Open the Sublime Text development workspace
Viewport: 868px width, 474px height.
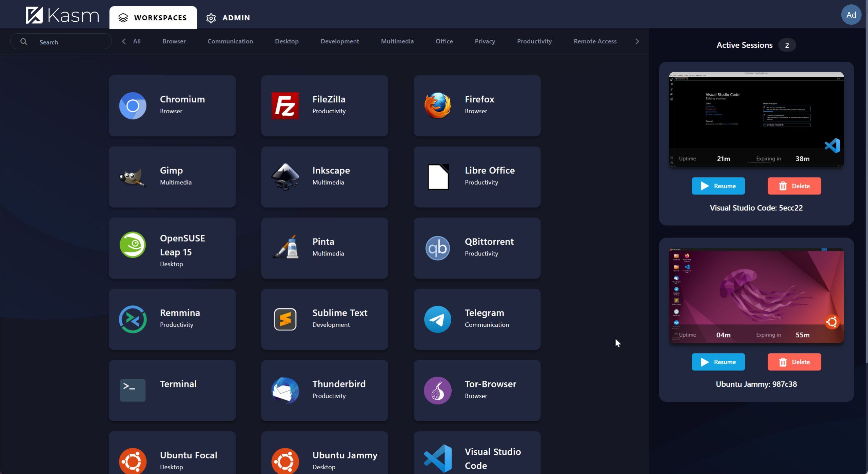pos(324,319)
